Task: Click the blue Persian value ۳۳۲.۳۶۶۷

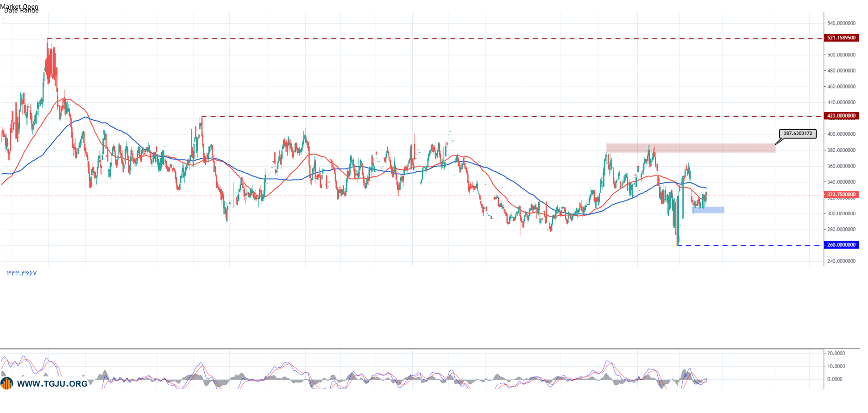Action: tap(22, 273)
